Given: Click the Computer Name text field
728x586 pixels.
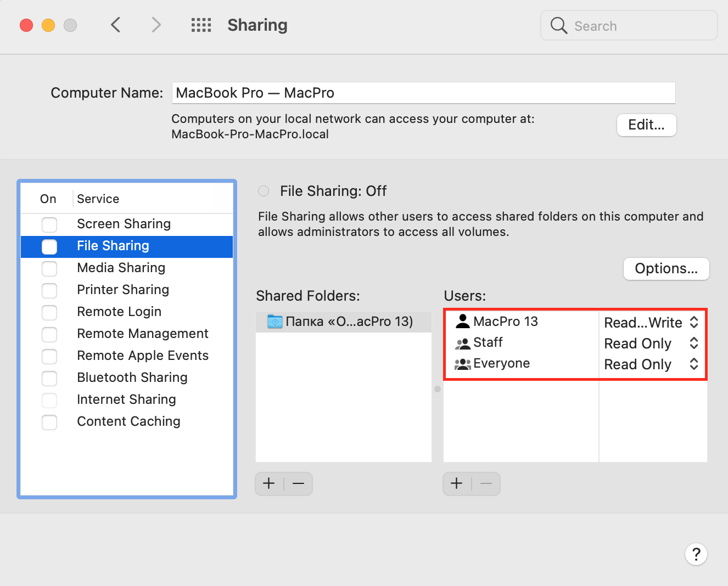Looking at the screenshot, I should pyautogui.click(x=423, y=93).
